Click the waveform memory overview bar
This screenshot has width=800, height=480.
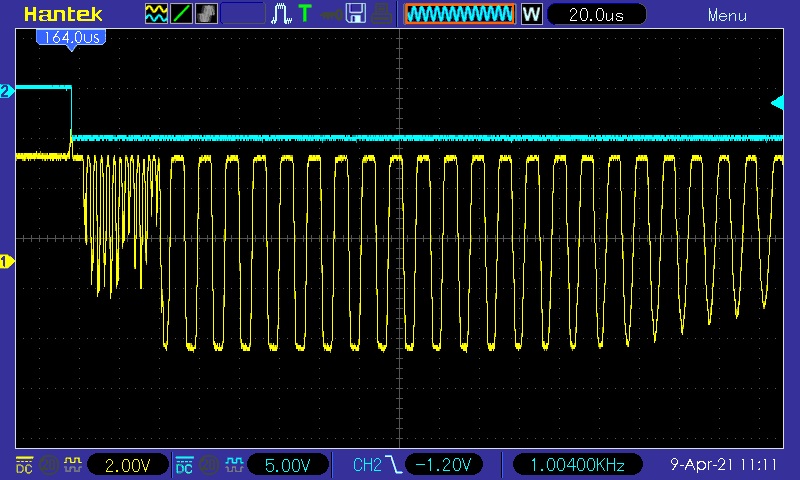coord(459,14)
